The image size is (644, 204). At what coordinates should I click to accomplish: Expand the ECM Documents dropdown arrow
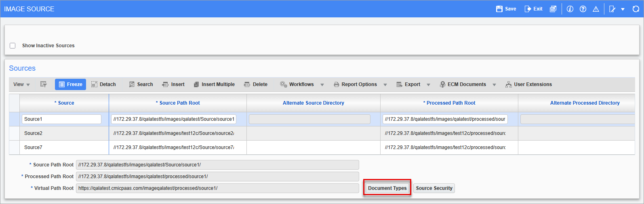[494, 85]
